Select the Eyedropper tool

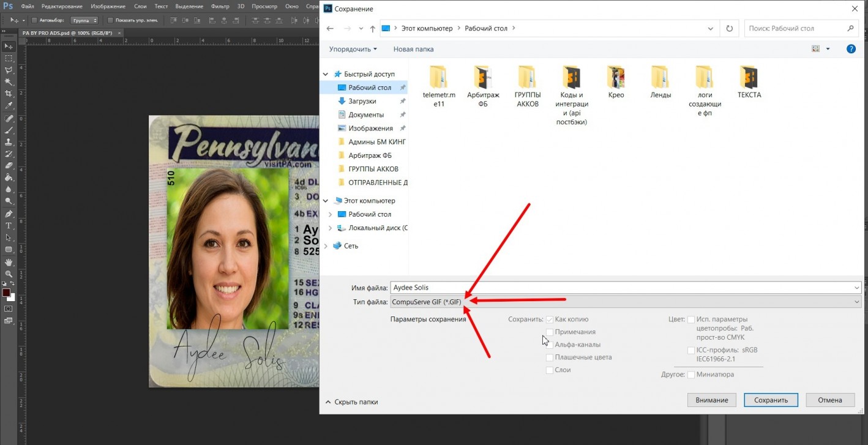coord(9,105)
